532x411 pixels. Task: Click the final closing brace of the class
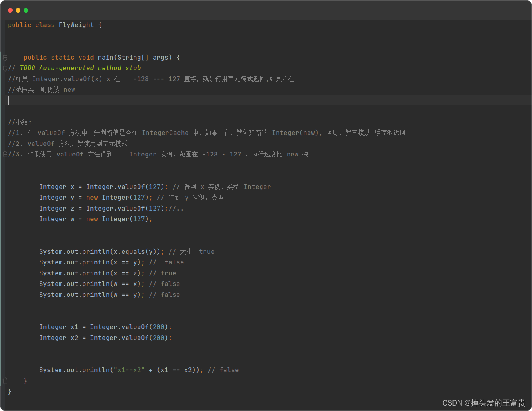tap(10, 391)
